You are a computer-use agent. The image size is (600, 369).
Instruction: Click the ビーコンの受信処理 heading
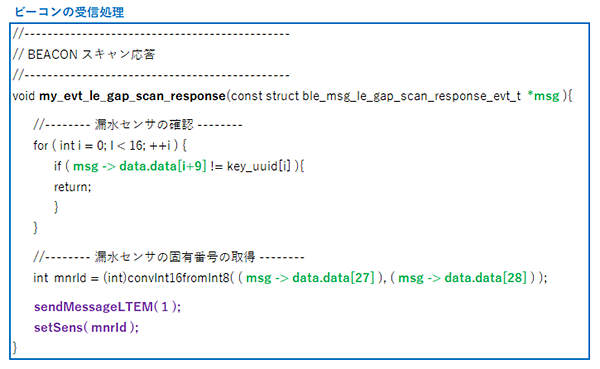point(69,12)
